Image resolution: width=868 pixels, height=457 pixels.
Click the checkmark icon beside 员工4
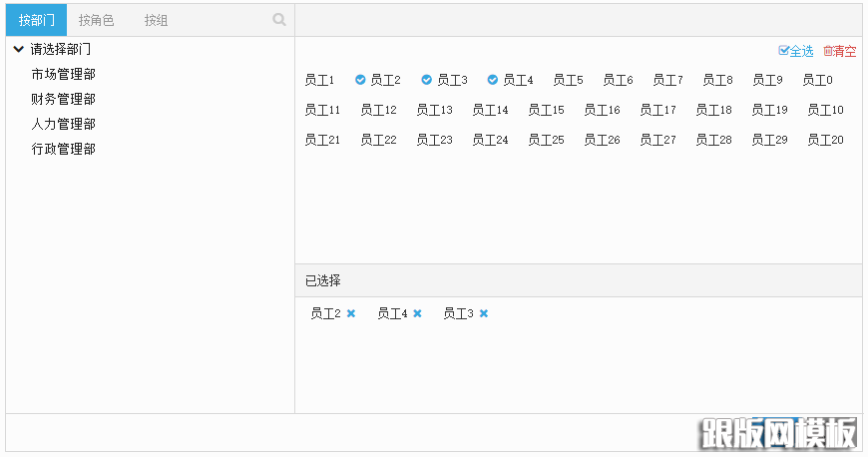(492, 80)
